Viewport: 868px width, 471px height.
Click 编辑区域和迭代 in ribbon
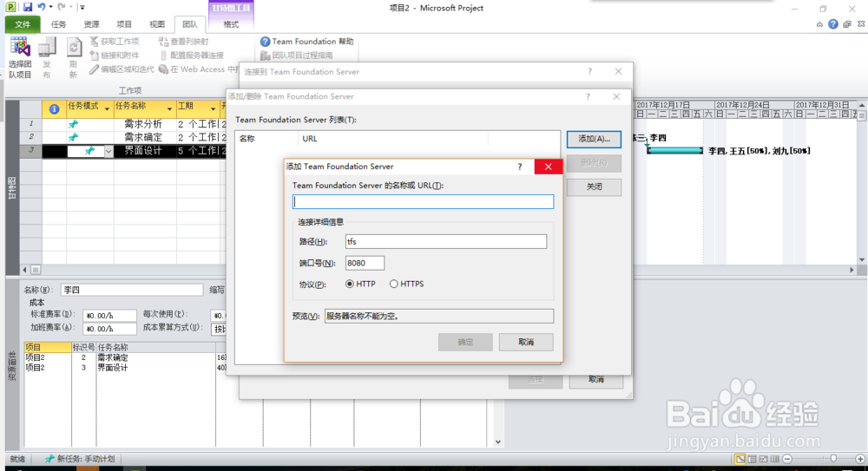point(122,69)
